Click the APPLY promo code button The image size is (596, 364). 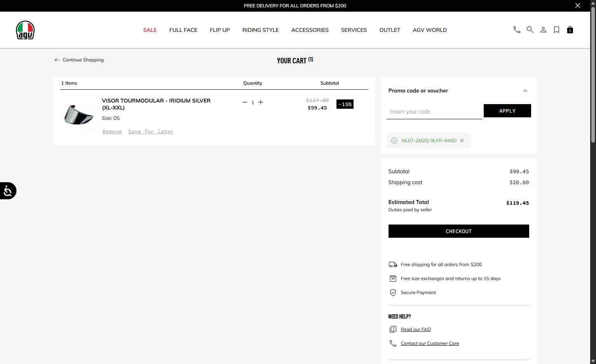pos(507,111)
